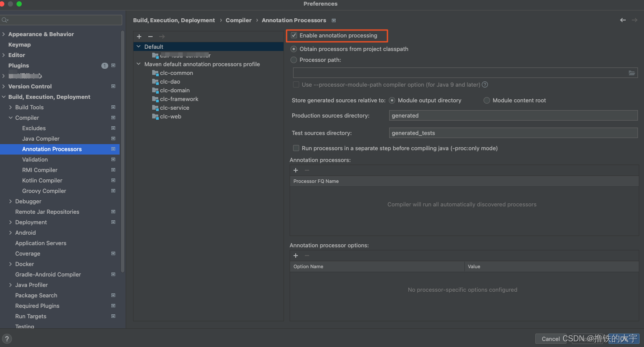The image size is (644, 347).
Task: Open Application Servers settings page
Action: (41, 243)
